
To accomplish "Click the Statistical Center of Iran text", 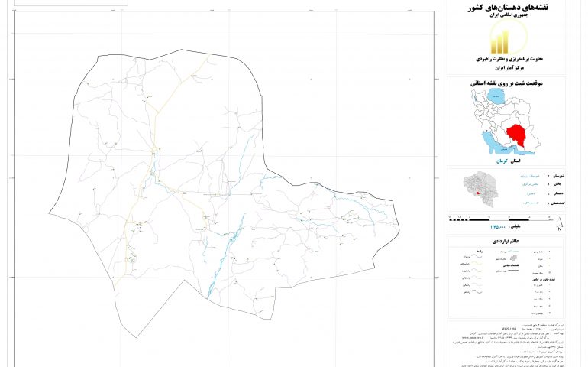I will point(506,66).
